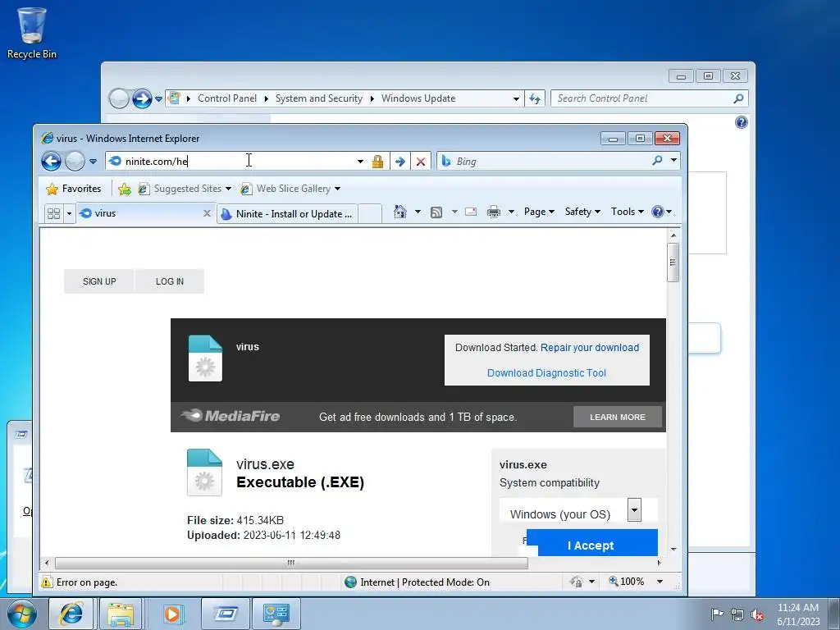Click the Control Panel help icon
The height and width of the screenshot is (630, 840).
coord(742,123)
